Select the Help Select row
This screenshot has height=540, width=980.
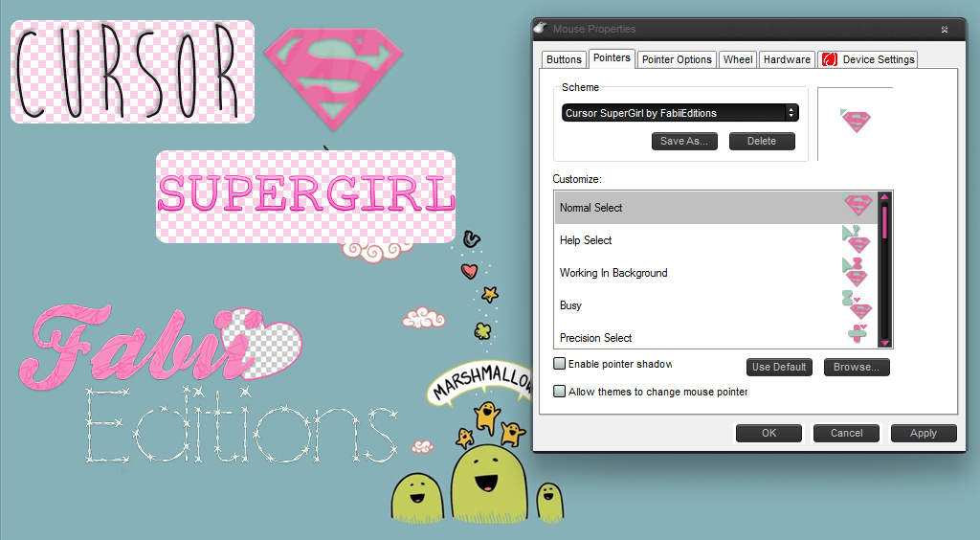[x=716, y=240]
